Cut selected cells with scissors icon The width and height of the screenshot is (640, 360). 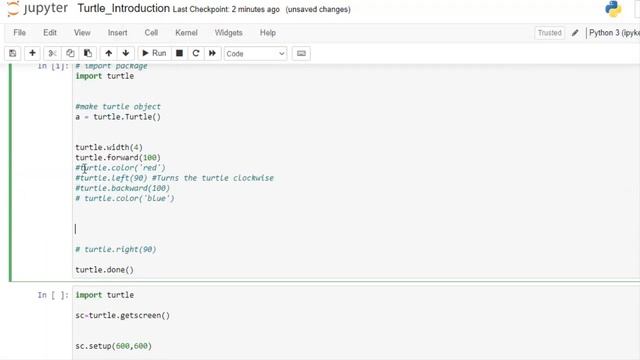click(x=52, y=53)
